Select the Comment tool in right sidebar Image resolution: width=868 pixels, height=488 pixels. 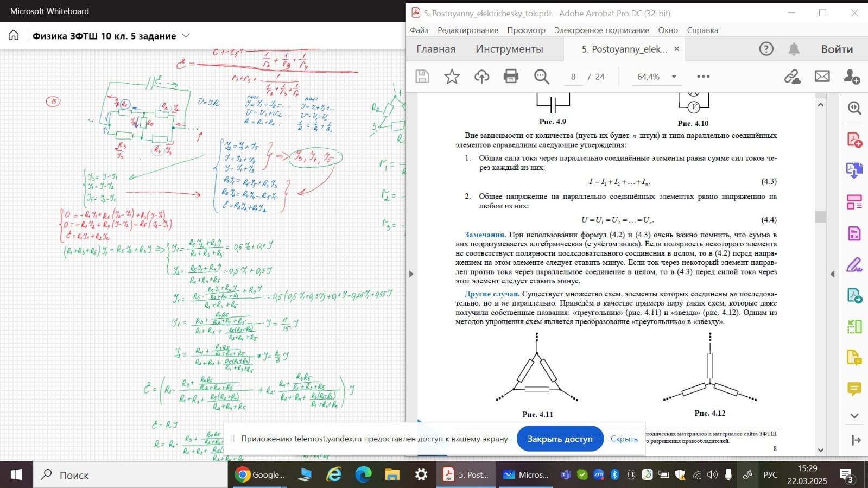pyautogui.click(x=854, y=389)
